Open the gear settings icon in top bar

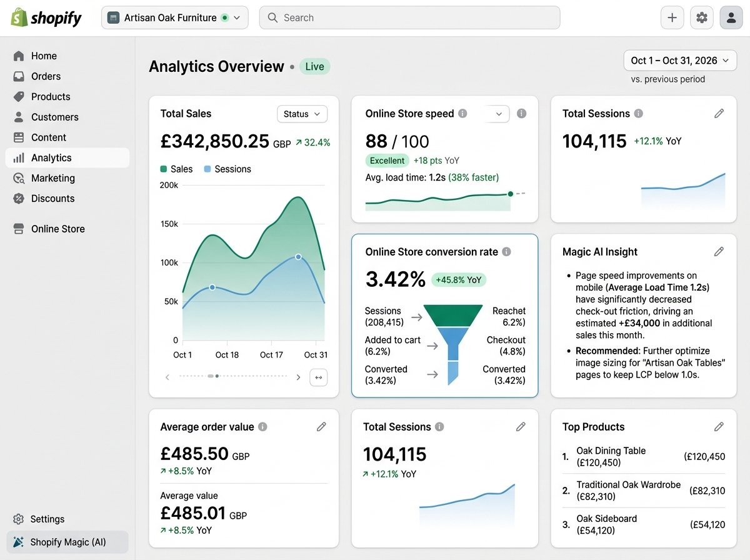pos(702,17)
